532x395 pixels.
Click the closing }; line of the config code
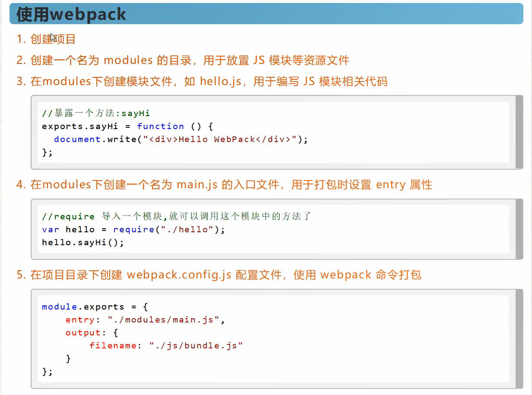pyautogui.click(x=47, y=372)
